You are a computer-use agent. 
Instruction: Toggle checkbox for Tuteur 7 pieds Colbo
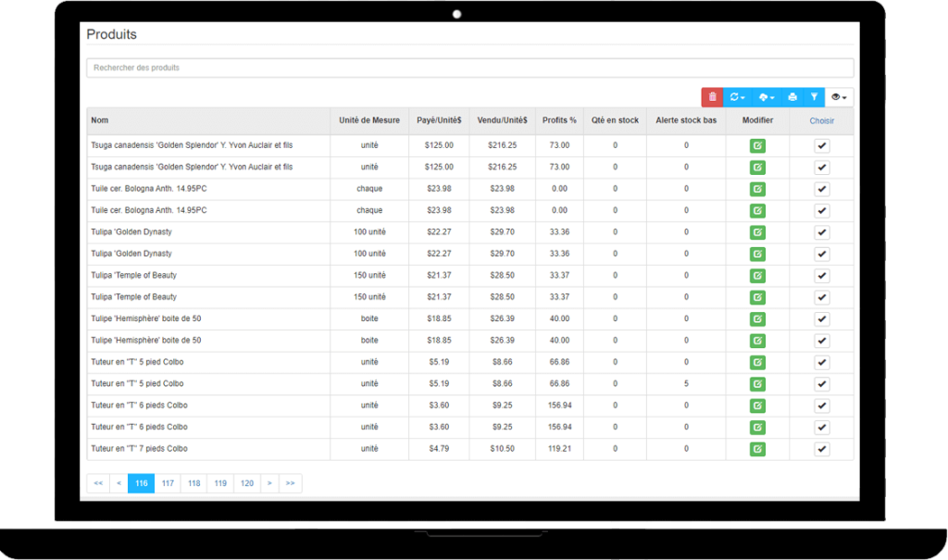click(822, 449)
